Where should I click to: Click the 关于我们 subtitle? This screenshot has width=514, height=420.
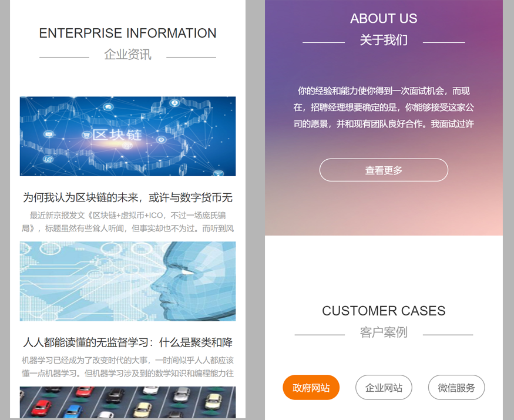(x=384, y=40)
